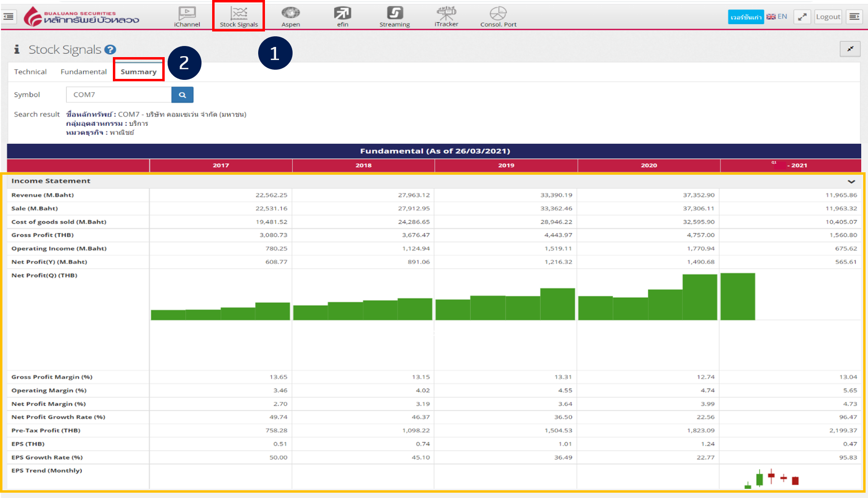Click the Q1 - 2021 column header
Image resolution: width=868 pixels, height=498 pixels.
pyautogui.click(x=790, y=166)
